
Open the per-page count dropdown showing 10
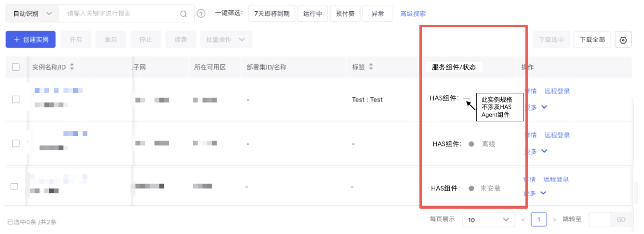click(489, 220)
